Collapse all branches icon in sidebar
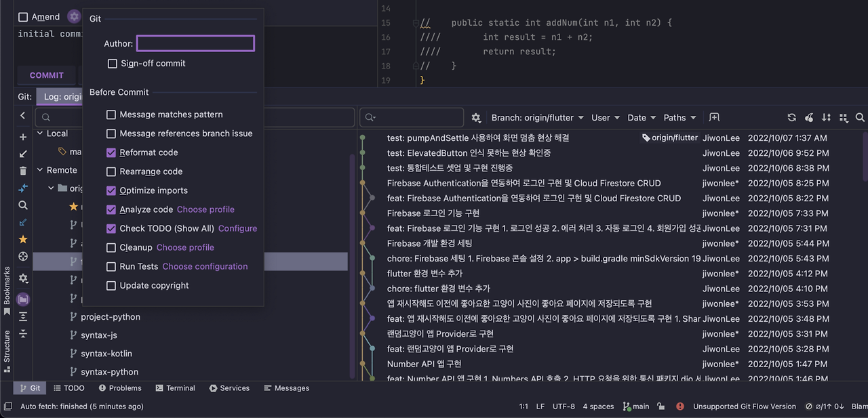 pos(23,333)
